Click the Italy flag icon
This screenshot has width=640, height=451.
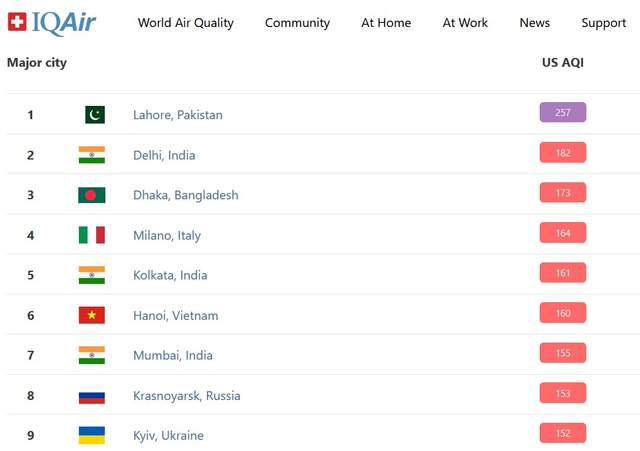pos(91,235)
